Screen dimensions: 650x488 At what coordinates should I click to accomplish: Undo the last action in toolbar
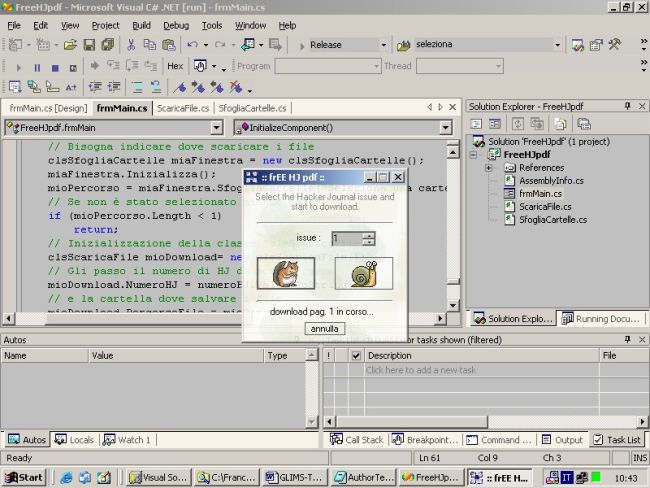[192, 45]
